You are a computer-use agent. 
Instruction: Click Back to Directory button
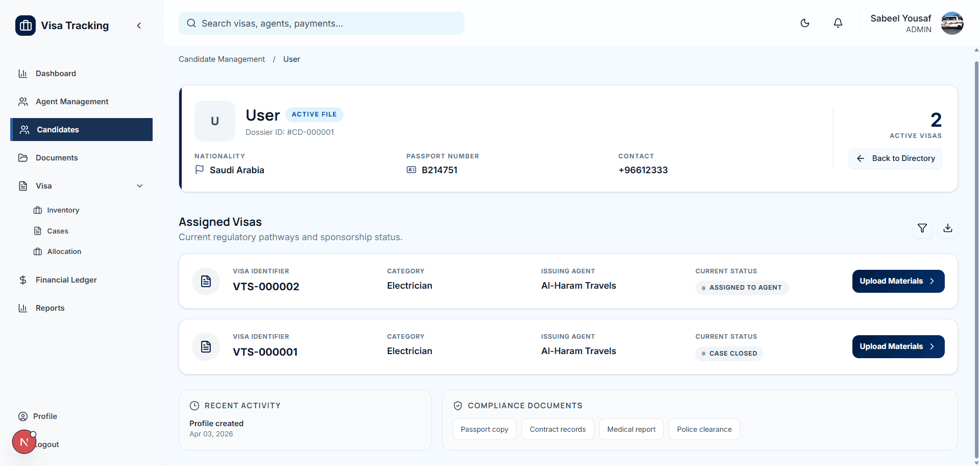click(x=896, y=158)
